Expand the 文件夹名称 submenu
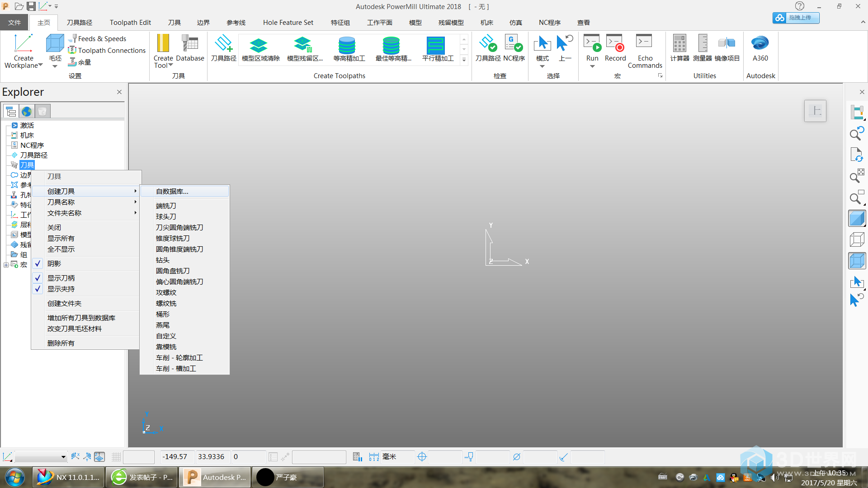Viewport: 868px width, 488px height. pos(86,213)
